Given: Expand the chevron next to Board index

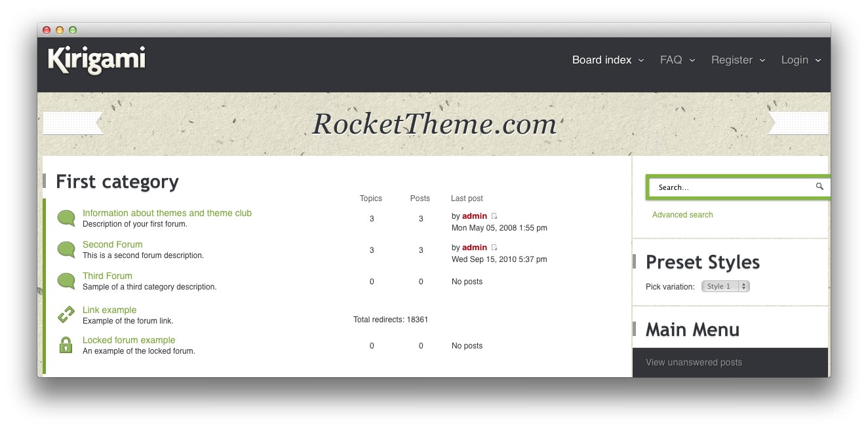Looking at the screenshot, I should click(641, 60).
